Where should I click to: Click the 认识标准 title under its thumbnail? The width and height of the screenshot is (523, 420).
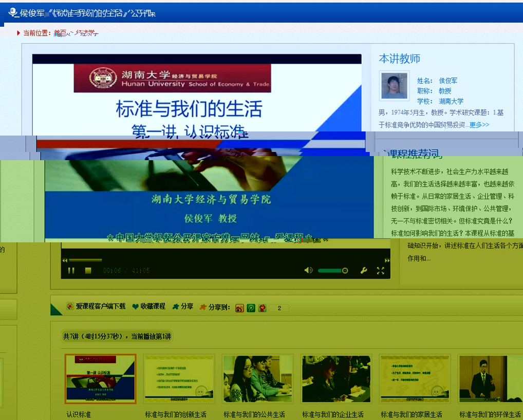[x=79, y=414]
